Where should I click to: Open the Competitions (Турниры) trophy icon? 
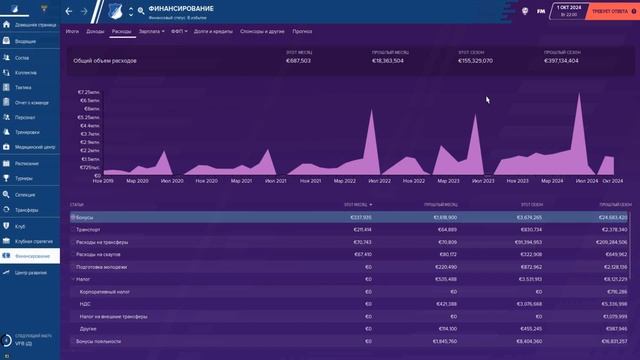pos(6,178)
